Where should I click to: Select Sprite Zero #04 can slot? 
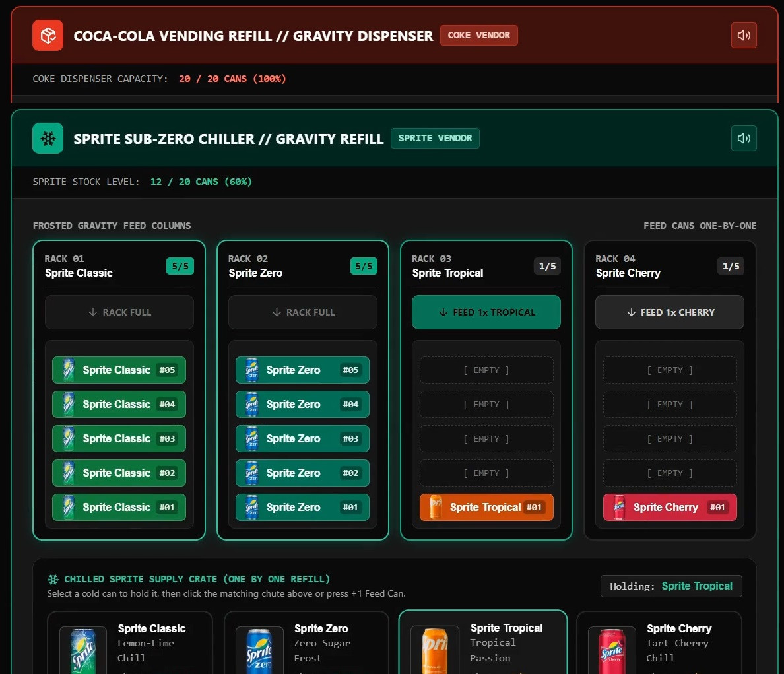tap(302, 404)
